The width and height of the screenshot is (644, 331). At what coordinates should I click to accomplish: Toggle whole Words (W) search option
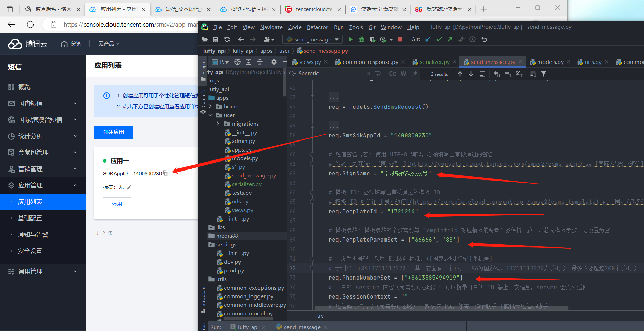pos(403,74)
